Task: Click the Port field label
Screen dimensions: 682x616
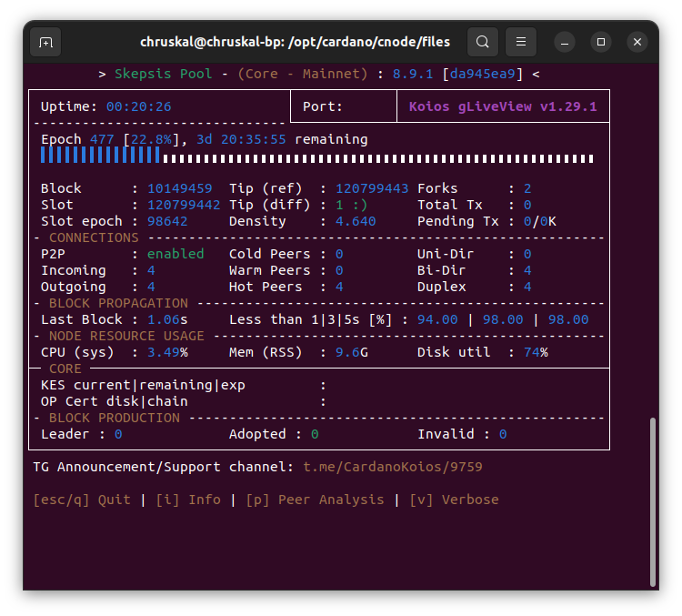Action: pos(322,106)
